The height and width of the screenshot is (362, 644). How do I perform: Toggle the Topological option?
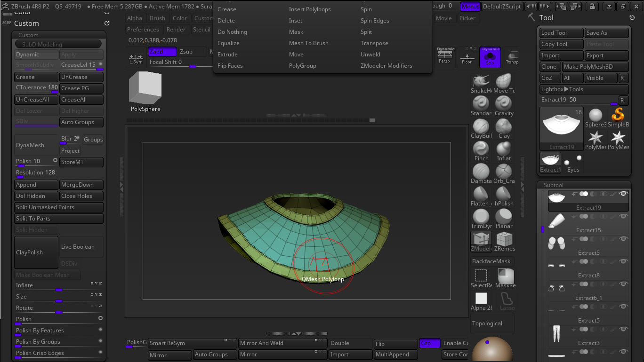(x=492, y=323)
